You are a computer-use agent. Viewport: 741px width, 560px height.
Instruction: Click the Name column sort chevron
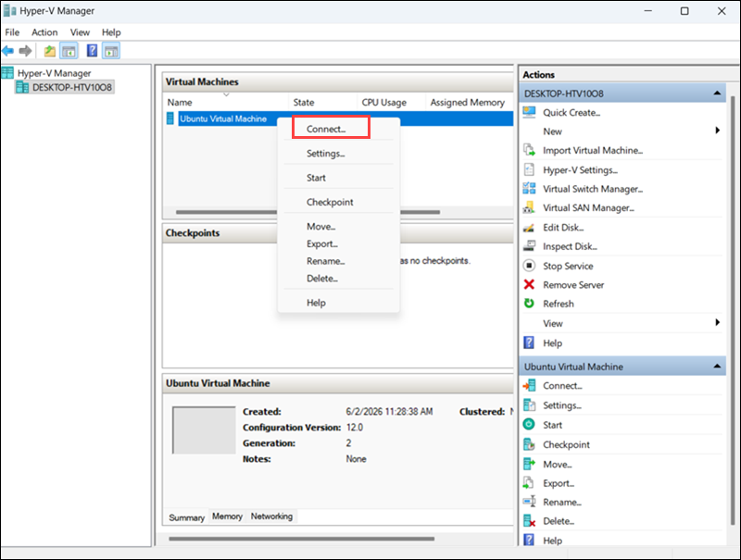pos(226,95)
